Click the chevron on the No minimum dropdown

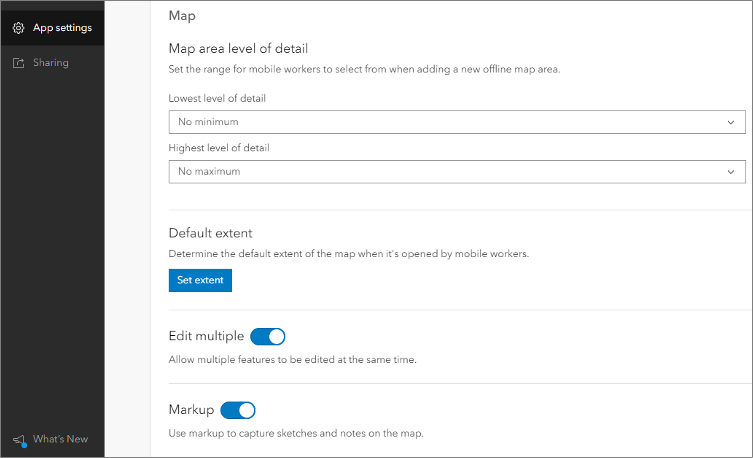pyautogui.click(x=731, y=122)
